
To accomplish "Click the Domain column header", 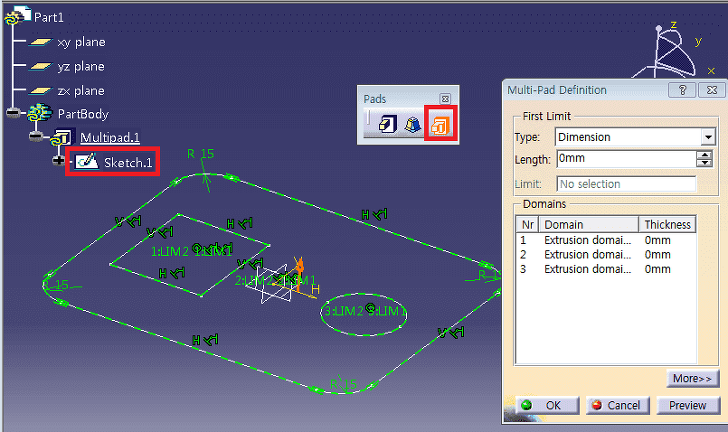I will [588, 224].
